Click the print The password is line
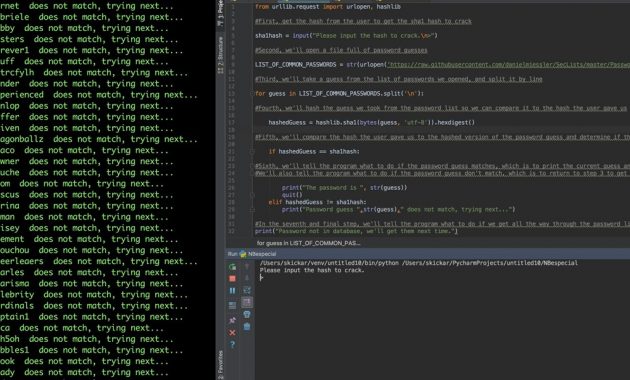Viewport: 630px width, 380px height. [x=344, y=188]
